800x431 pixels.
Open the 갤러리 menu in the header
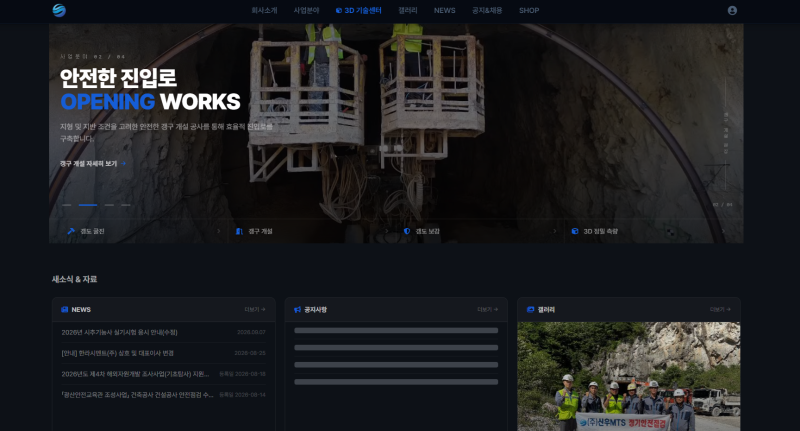click(x=408, y=10)
